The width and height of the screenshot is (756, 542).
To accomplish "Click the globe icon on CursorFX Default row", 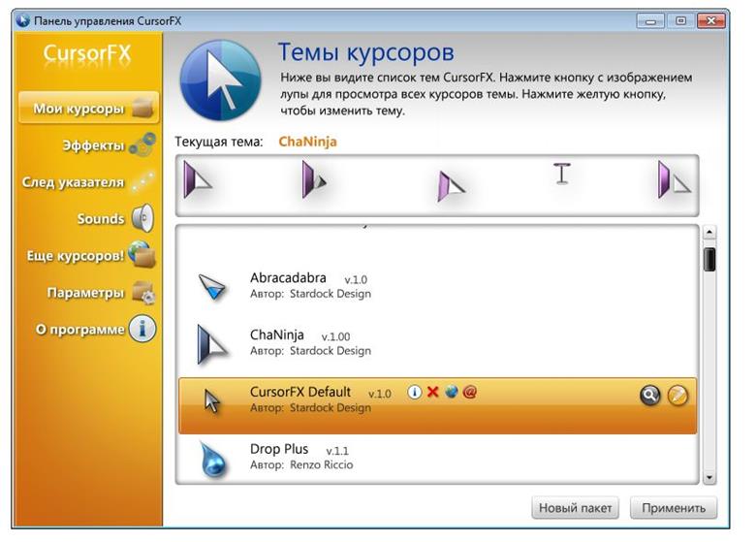I will click(x=452, y=392).
